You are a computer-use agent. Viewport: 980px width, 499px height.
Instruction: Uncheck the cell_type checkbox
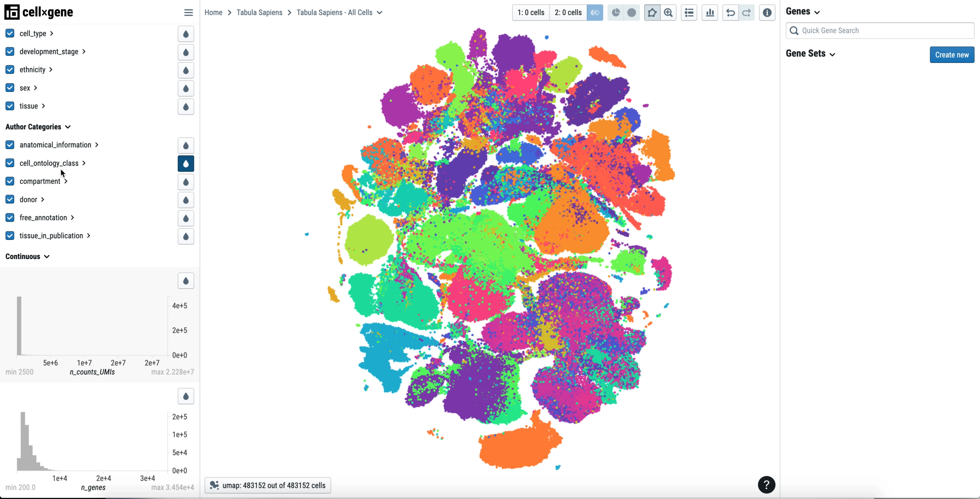point(10,33)
